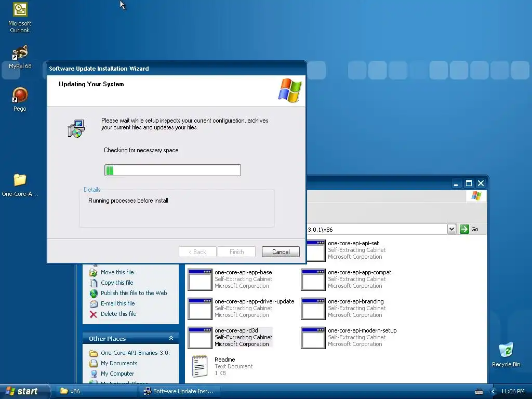
Task: Select one-core-api-app-driver-update file icon
Action: point(200,309)
